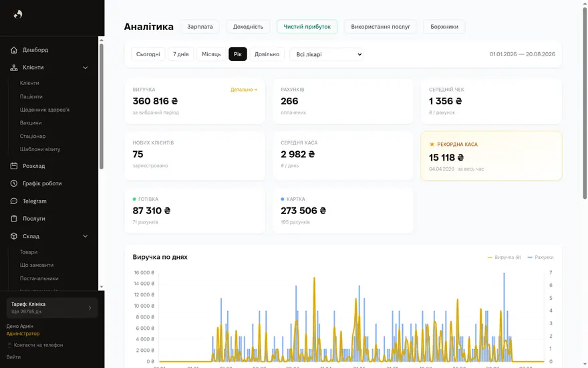The width and height of the screenshot is (588, 368).
Task: Click the app logo in sidebar header
Action: click(17, 14)
